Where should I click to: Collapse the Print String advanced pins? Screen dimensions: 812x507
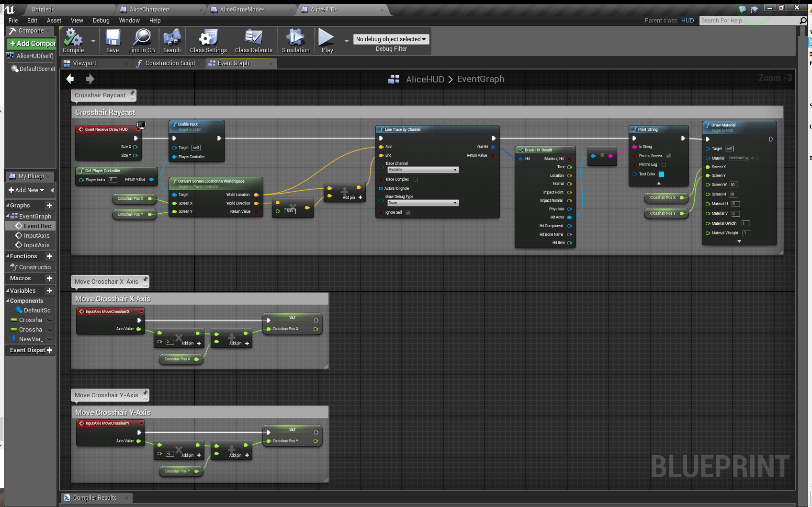pos(659,183)
